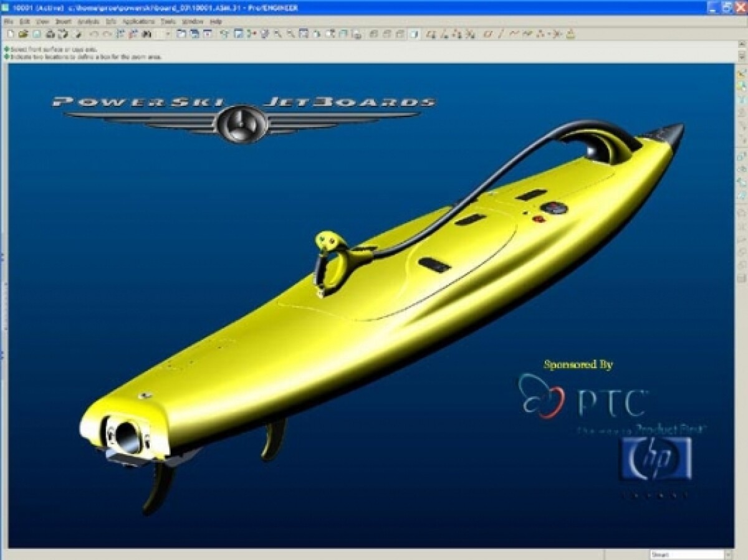Click the binoculars Find icon
748x560 pixels.
point(147,34)
